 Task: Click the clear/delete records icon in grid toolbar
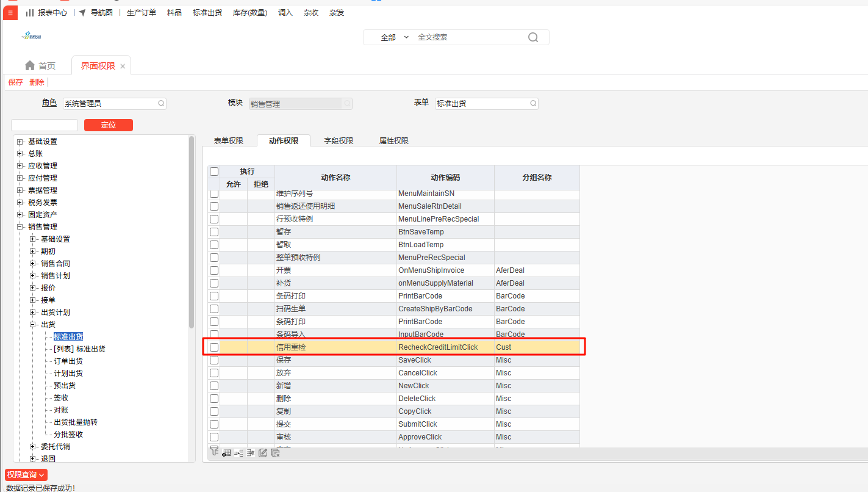275,453
